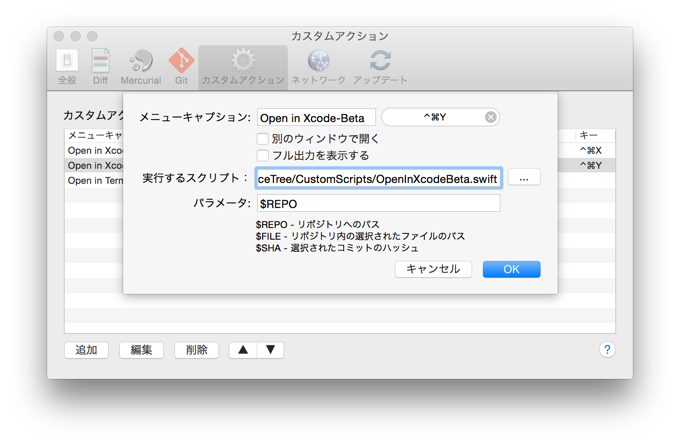Screen dimensions: 680x446
Task: Open the アップデート update tab
Action: [x=380, y=67]
